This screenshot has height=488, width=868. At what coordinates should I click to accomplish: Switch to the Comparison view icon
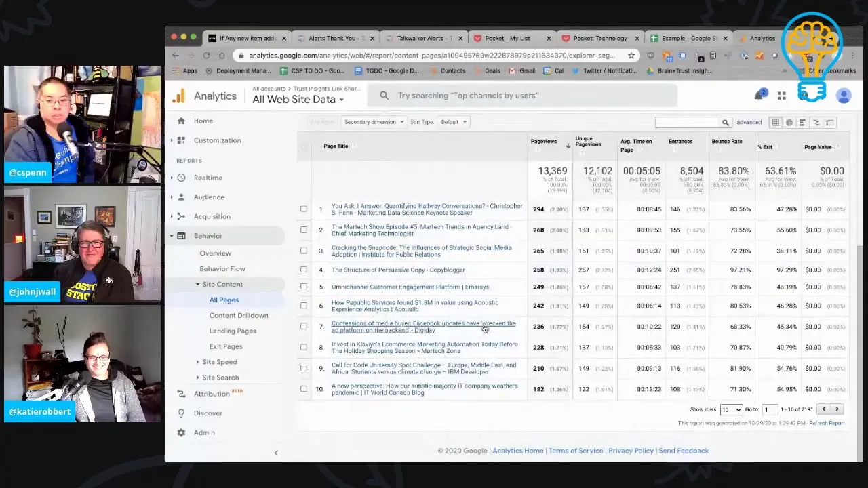click(816, 123)
